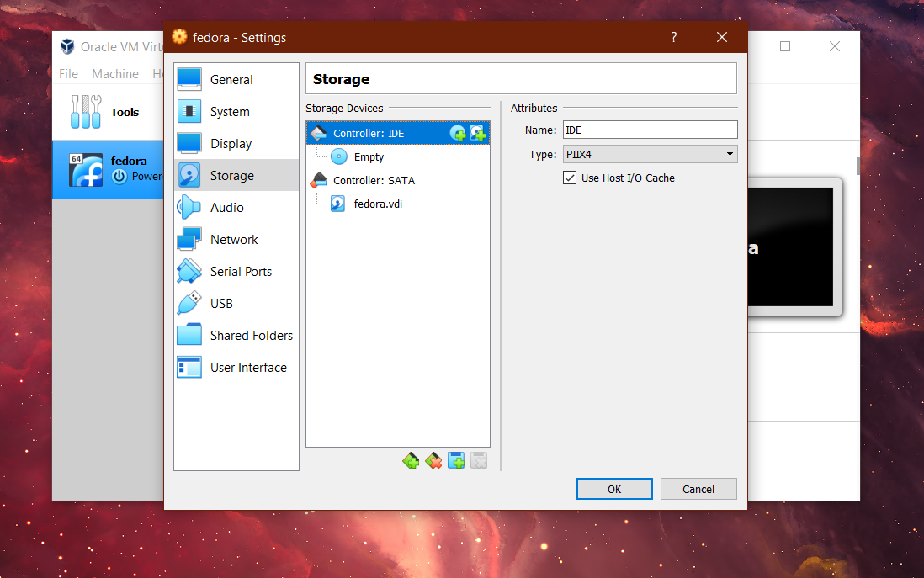This screenshot has height=578, width=924.
Task: Open the Audio settings category
Action: [236, 208]
